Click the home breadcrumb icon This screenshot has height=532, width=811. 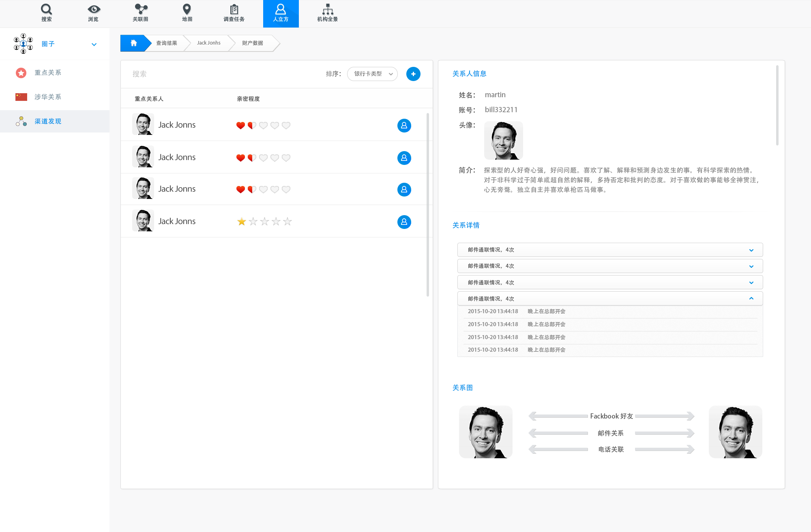pos(133,43)
